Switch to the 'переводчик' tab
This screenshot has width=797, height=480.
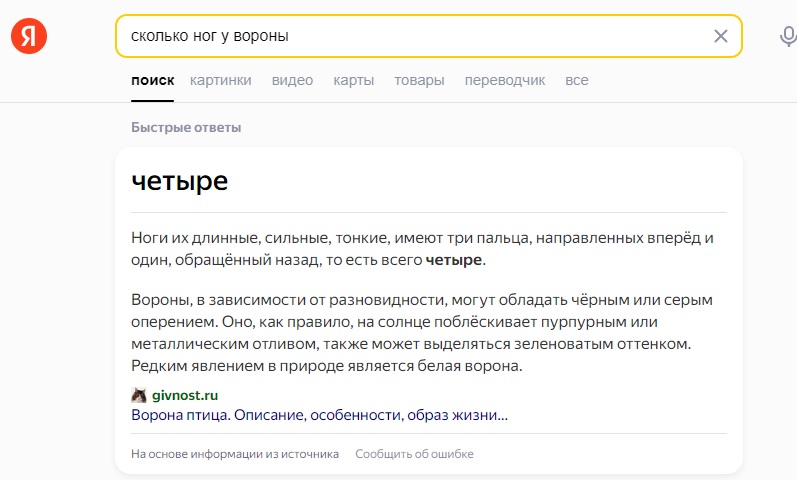click(x=505, y=80)
